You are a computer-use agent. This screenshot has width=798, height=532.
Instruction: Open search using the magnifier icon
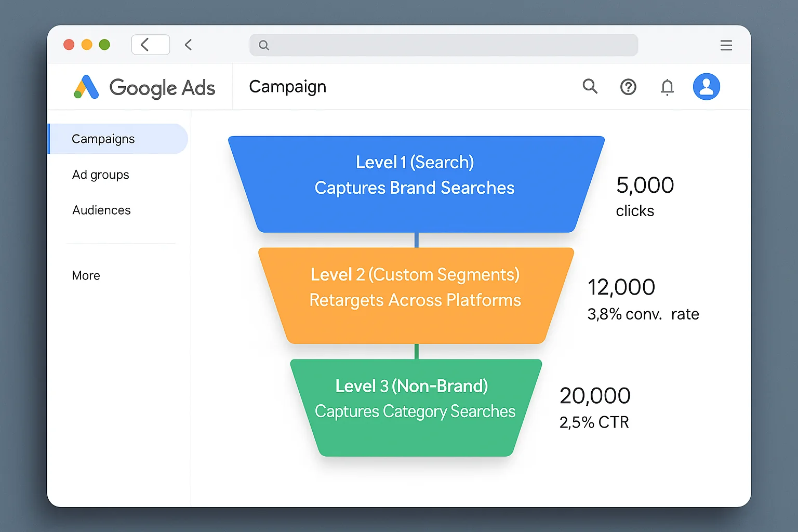point(590,86)
